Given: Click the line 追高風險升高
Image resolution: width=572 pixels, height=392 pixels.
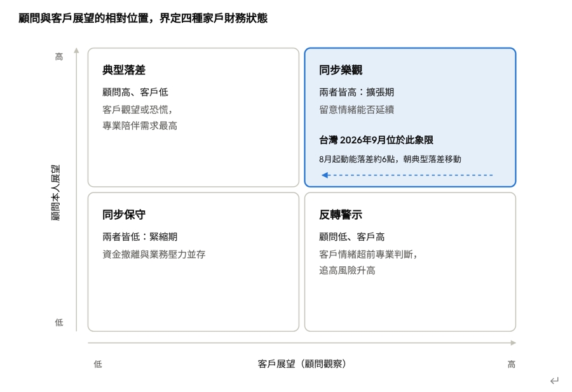Looking at the screenshot, I should [x=347, y=271].
